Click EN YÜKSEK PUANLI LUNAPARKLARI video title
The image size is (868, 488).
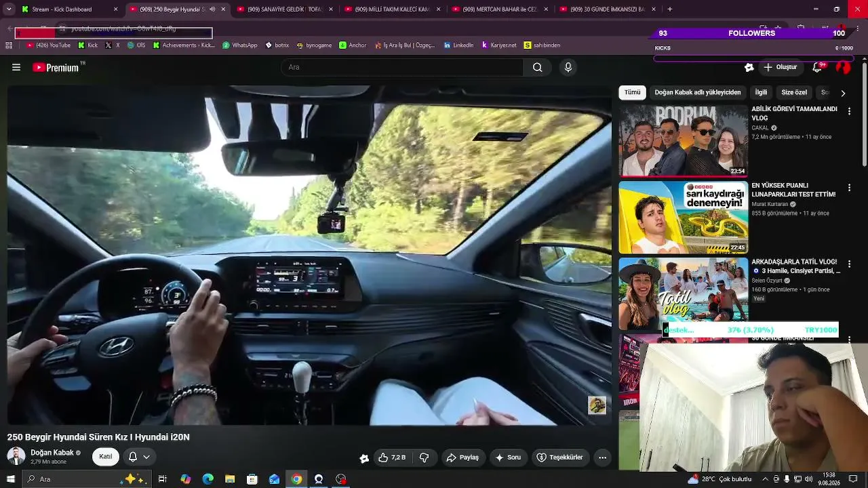click(793, 190)
